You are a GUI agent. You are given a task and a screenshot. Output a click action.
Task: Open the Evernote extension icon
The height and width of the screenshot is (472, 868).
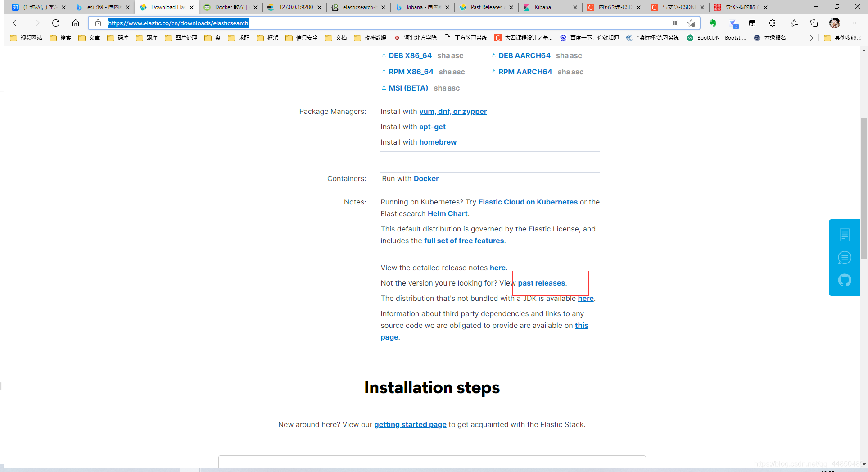(x=713, y=23)
